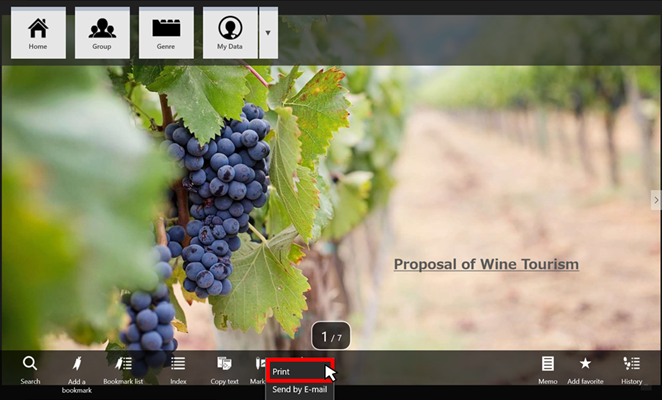Go to the Home screen

(38, 33)
